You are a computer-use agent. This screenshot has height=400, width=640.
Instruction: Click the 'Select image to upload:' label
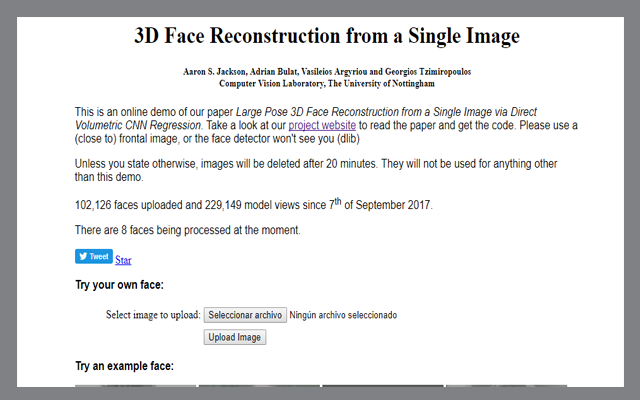[153, 315]
